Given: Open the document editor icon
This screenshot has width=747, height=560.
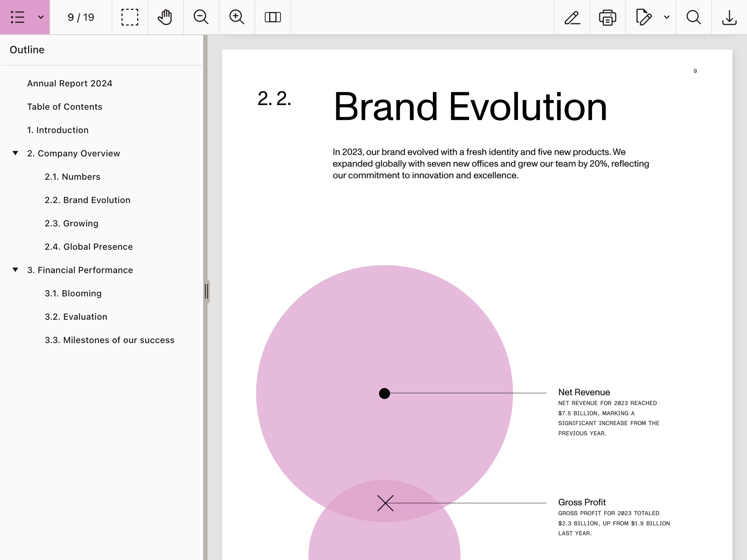Looking at the screenshot, I should [643, 17].
